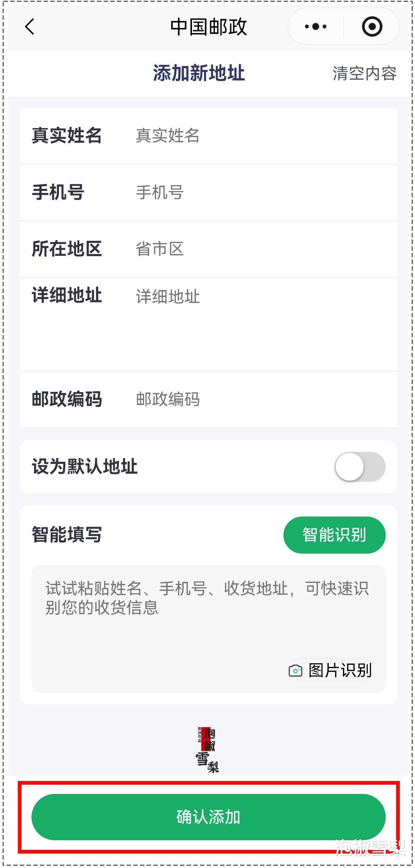Viewport: 415px width, 868px height.
Task: Open the three-dot more menu
Action: (x=316, y=27)
